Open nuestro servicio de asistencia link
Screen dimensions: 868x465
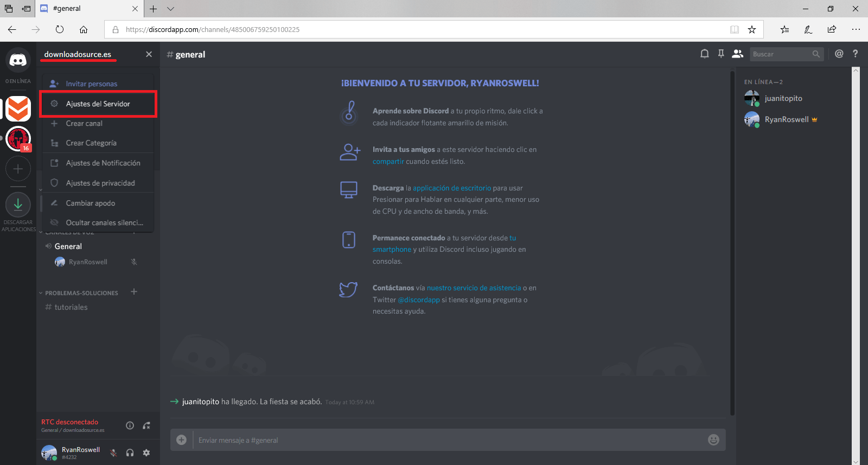click(x=474, y=288)
